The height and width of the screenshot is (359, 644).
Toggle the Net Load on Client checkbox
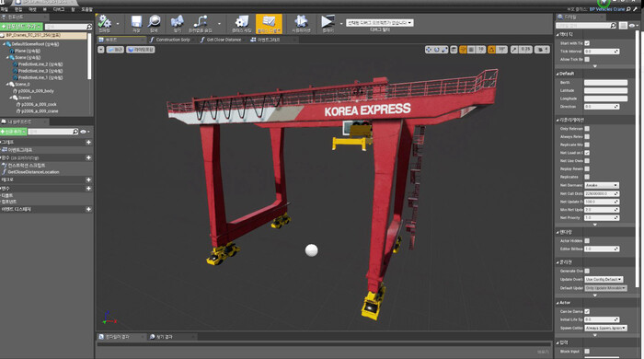[x=587, y=153]
